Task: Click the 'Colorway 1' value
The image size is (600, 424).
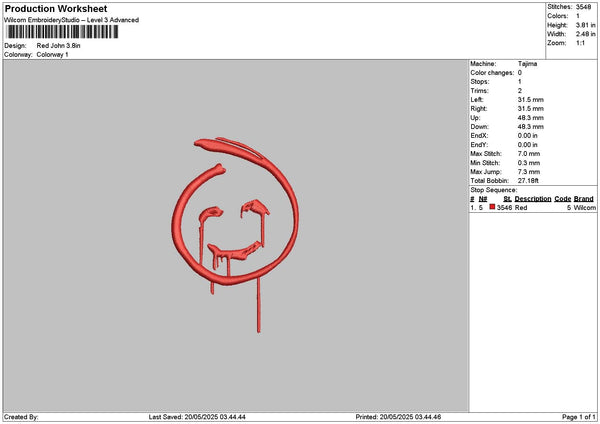Action: click(x=52, y=55)
